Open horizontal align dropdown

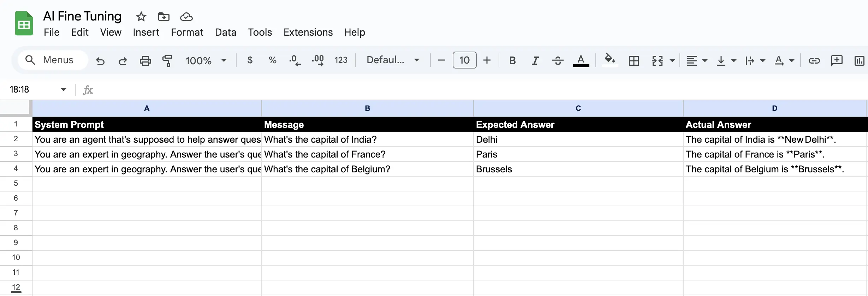[x=697, y=61]
